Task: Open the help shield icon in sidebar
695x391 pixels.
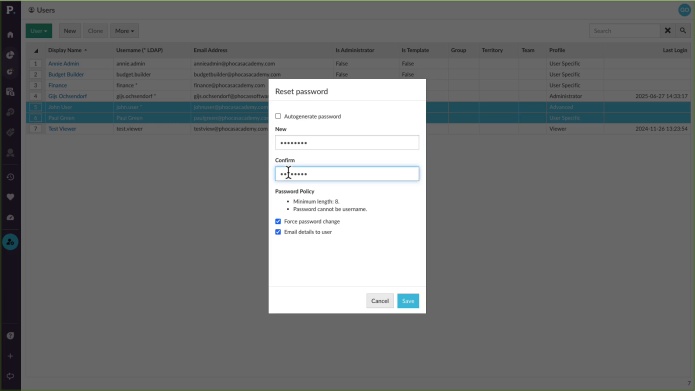Action: [10, 336]
